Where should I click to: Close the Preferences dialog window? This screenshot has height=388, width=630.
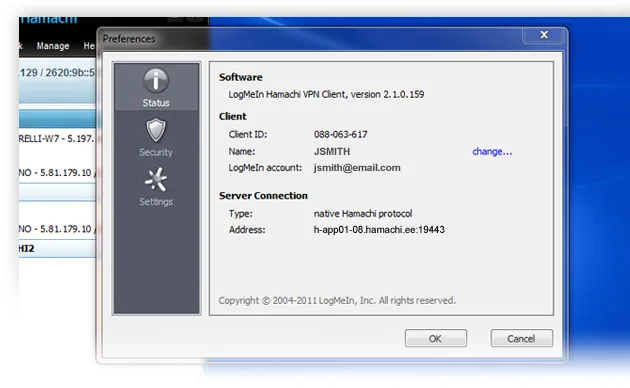coord(544,35)
